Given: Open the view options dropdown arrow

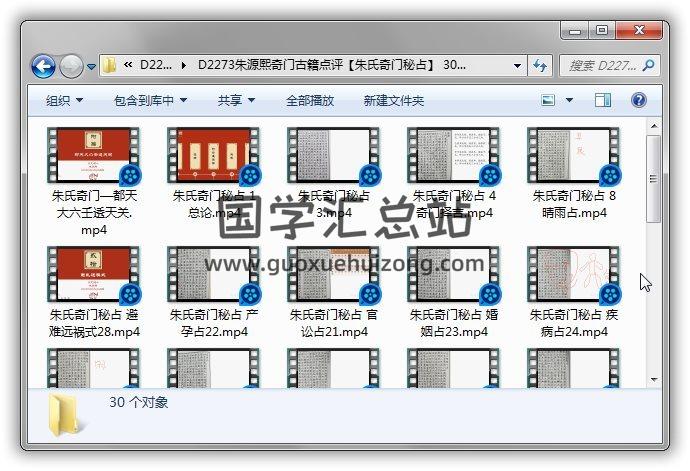Looking at the screenshot, I should 569,100.
